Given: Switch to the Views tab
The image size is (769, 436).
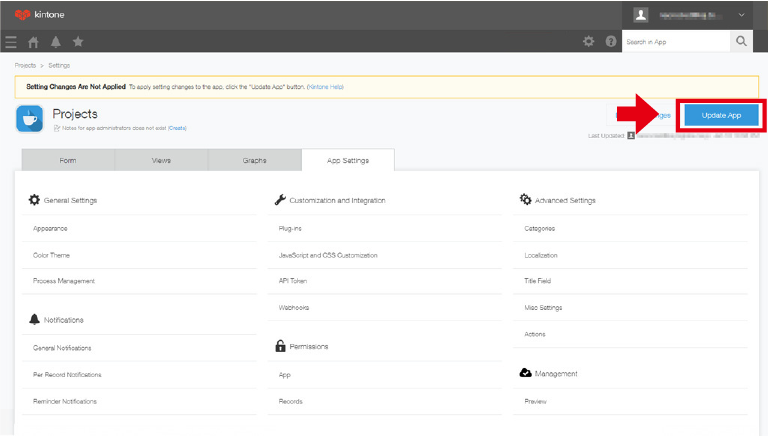Looking at the screenshot, I should [161, 160].
